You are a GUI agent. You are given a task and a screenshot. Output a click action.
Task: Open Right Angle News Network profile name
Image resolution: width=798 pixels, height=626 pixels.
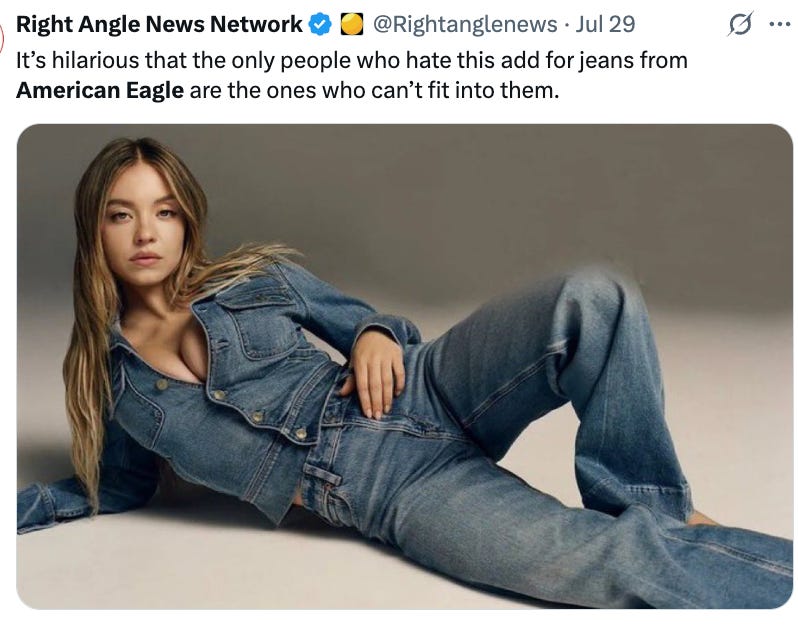point(159,24)
